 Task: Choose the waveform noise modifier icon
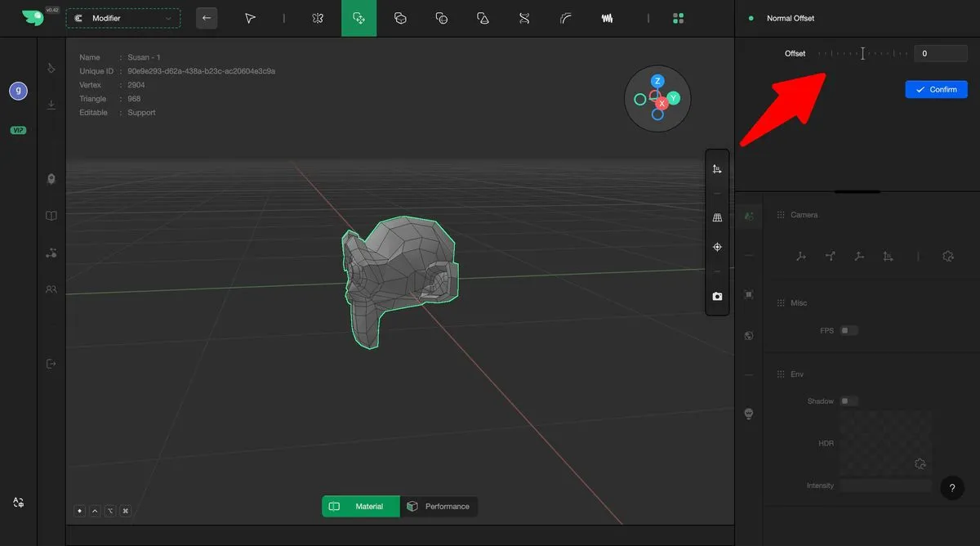tap(607, 18)
